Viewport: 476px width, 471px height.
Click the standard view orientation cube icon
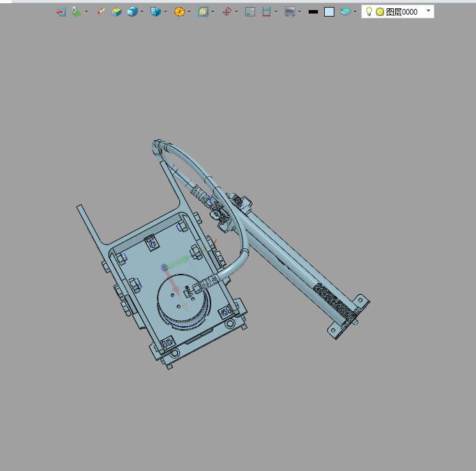pos(156,12)
